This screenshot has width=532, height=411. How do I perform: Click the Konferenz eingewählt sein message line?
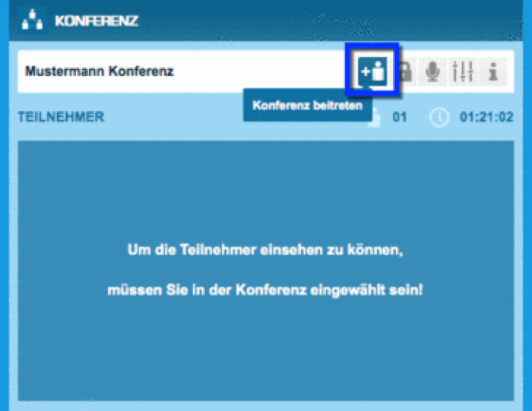click(265, 290)
